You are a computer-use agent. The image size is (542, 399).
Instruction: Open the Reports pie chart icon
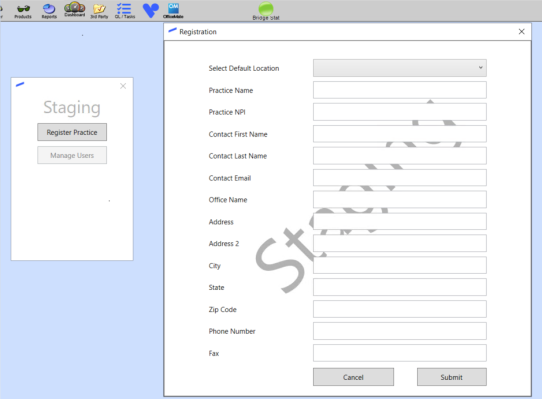coord(49,10)
